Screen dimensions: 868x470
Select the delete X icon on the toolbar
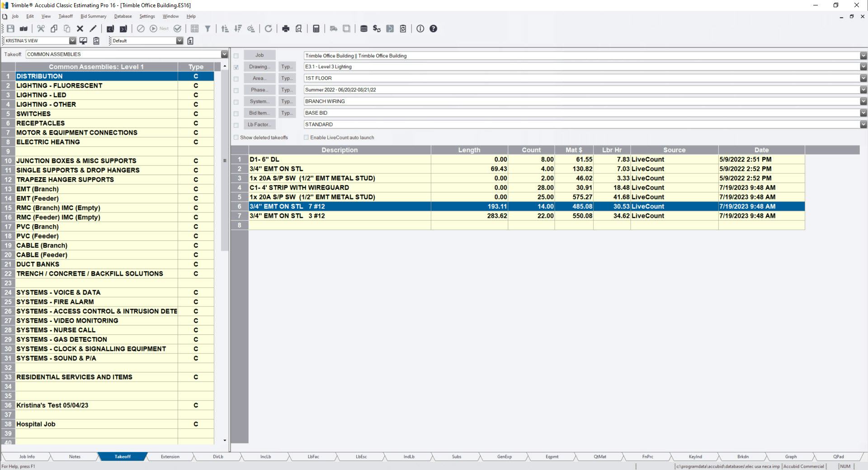tap(80, 28)
